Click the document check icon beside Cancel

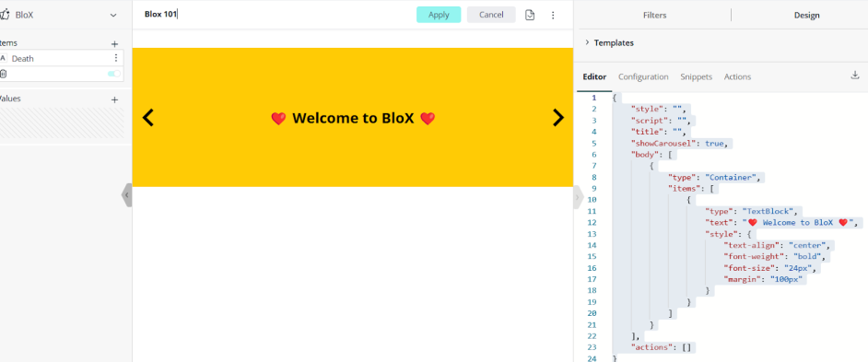530,15
